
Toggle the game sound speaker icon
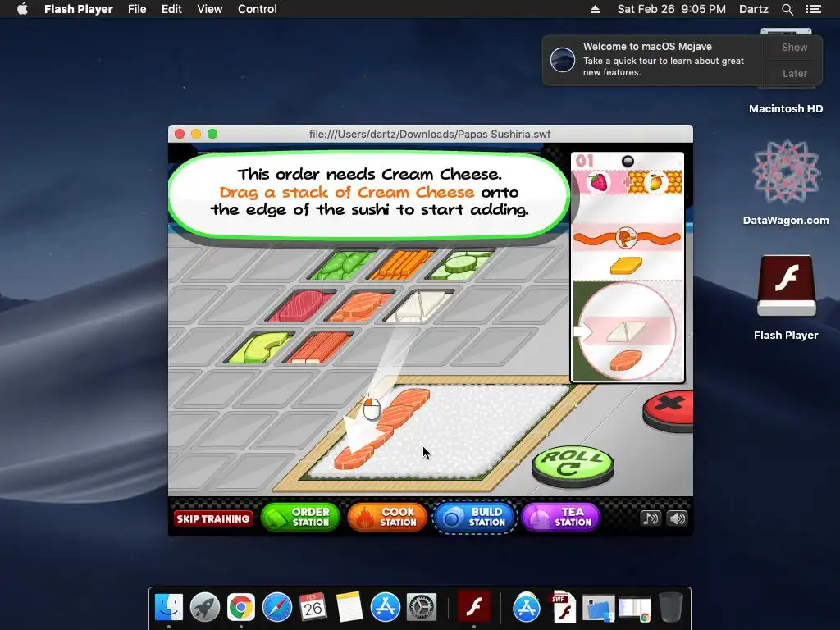677,518
